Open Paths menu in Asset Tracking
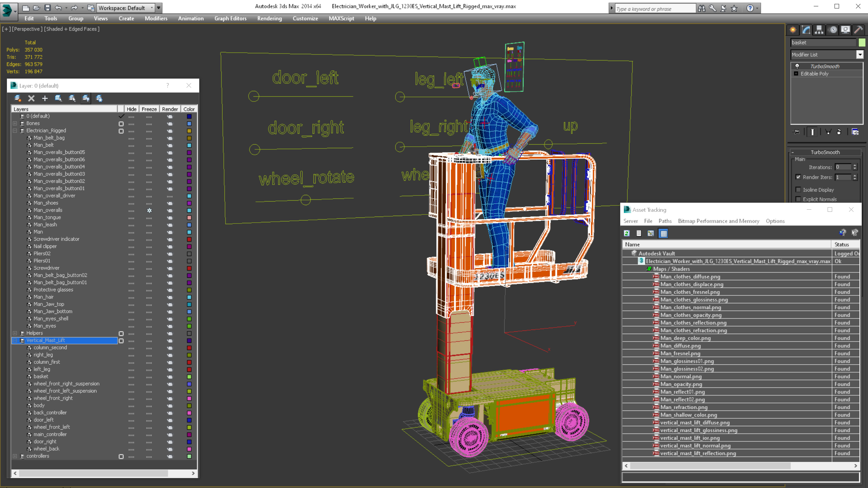Viewport: 868px width, 488px height. click(x=665, y=221)
